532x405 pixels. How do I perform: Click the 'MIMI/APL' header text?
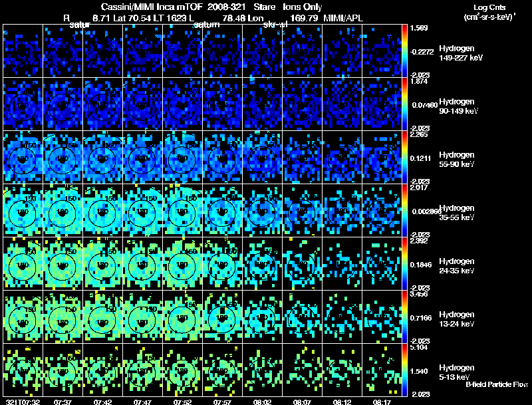343,18
